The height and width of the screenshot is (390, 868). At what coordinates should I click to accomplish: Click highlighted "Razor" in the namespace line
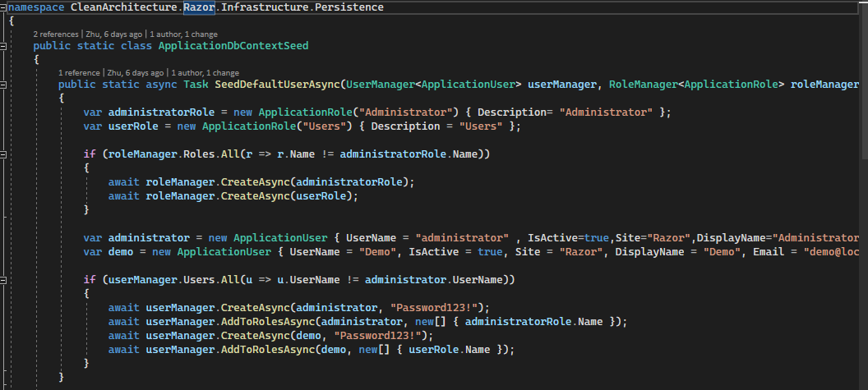(x=199, y=7)
